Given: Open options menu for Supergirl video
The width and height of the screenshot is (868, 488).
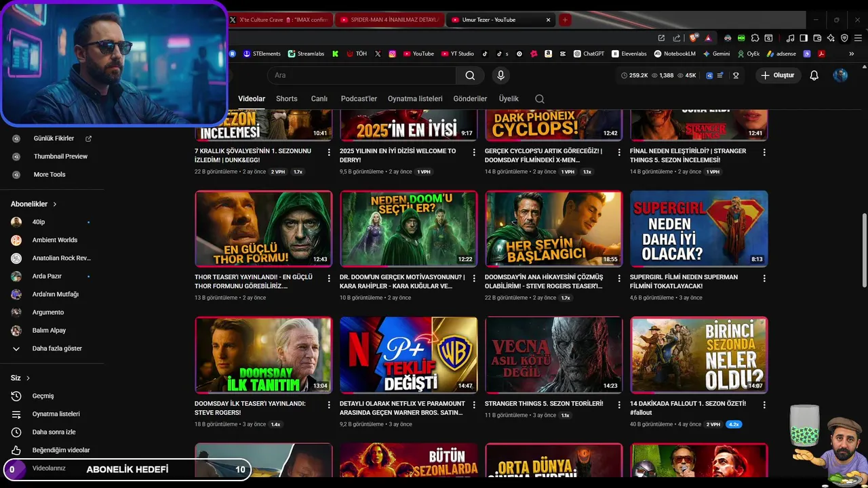Looking at the screenshot, I should [x=764, y=279].
